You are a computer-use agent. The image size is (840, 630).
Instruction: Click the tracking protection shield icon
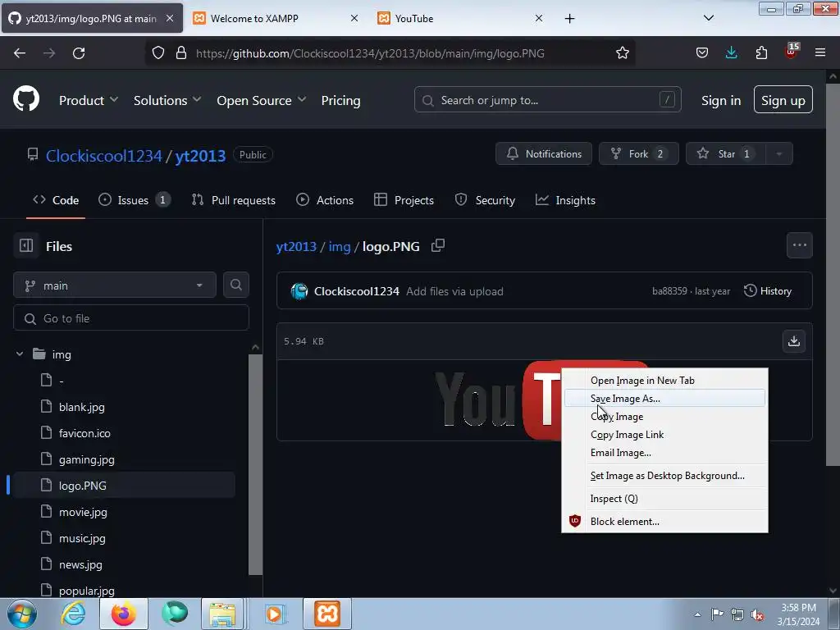point(158,53)
